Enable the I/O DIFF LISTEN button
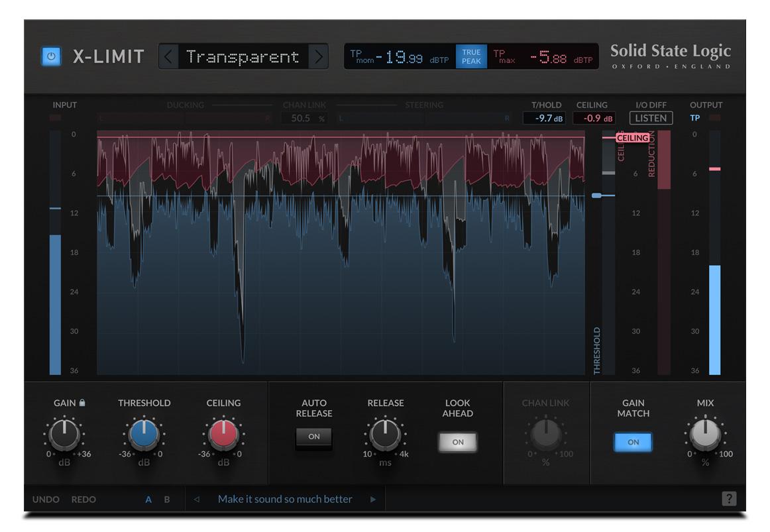The width and height of the screenshot is (770, 532). (651, 119)
